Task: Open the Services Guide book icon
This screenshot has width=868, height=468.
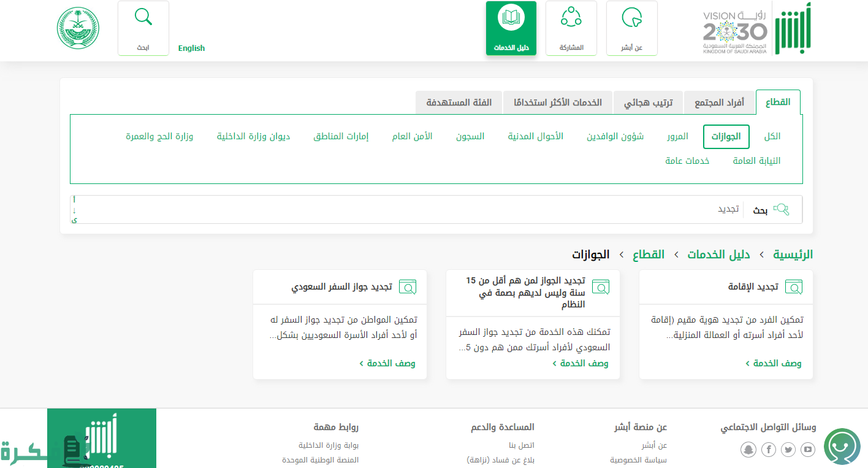Action: 511,18
